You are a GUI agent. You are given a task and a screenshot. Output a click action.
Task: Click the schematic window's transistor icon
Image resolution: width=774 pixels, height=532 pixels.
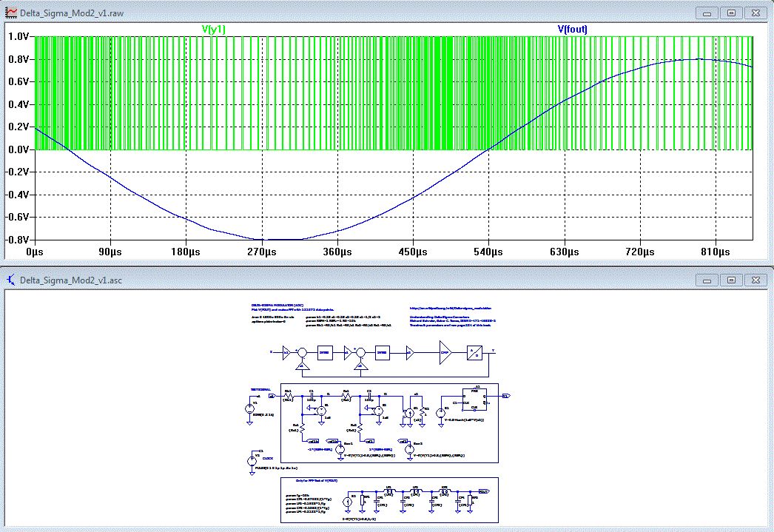tap(11, 280)
